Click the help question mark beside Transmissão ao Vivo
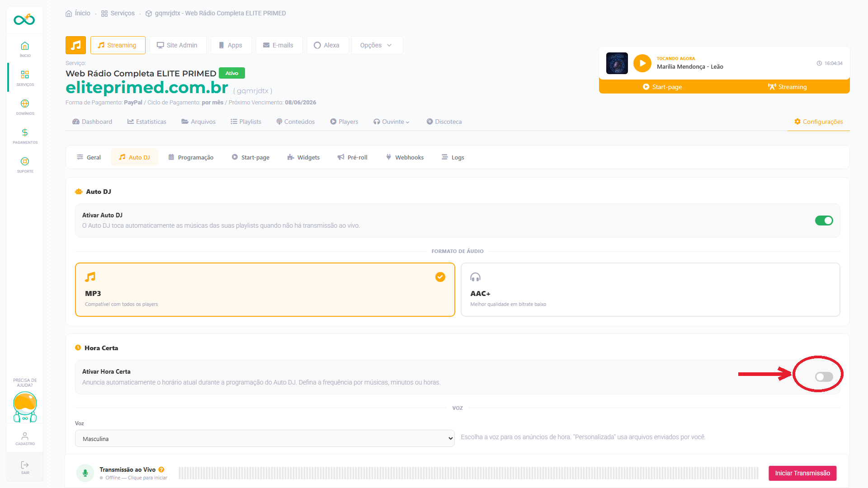Screen dimensions: 868x488 click(x=161, y=469)
